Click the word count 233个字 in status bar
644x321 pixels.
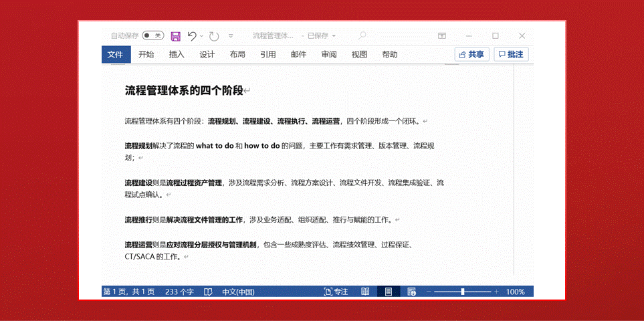pos(179,292)
